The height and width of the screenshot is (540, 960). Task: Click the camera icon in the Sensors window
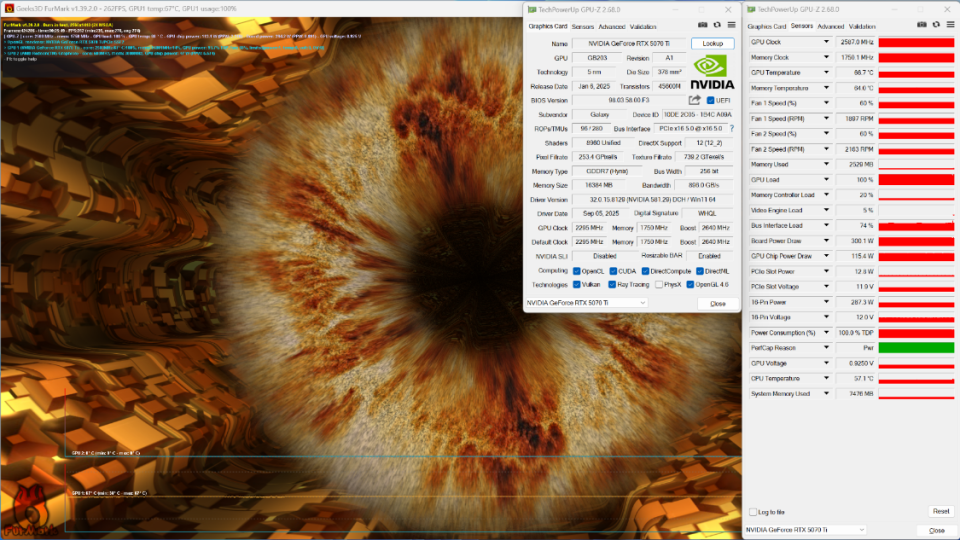(921, 25)
